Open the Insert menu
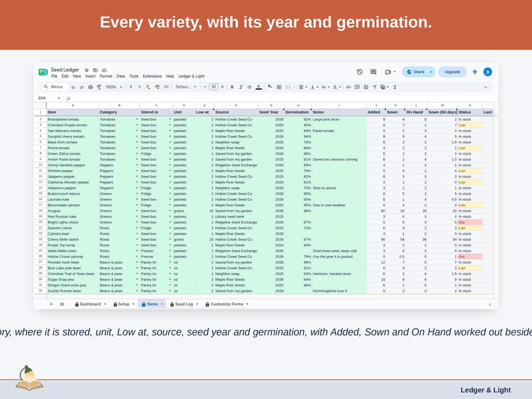Viewport: 532px width, 399px height. pos(90,76)
